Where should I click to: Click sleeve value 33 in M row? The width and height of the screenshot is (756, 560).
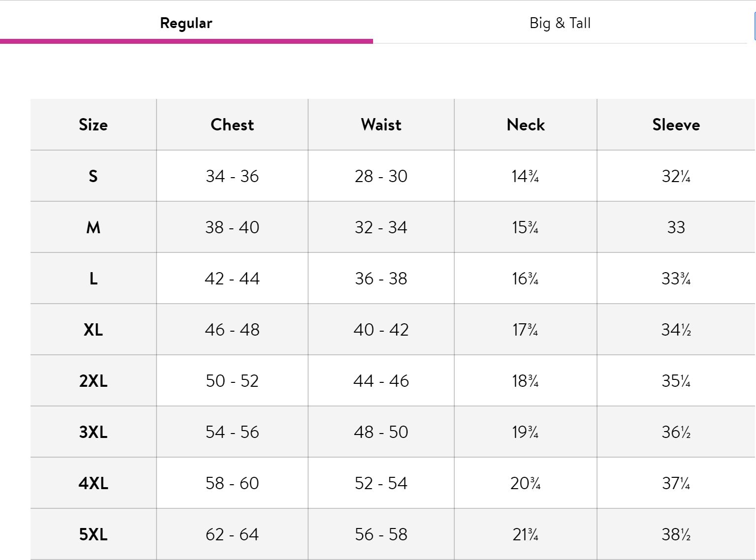pos(676,227)
